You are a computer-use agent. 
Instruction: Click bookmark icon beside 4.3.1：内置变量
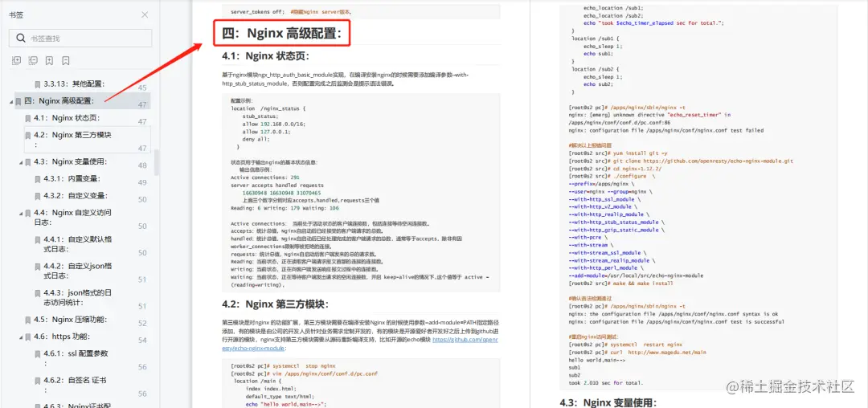(x=38, y=179)
